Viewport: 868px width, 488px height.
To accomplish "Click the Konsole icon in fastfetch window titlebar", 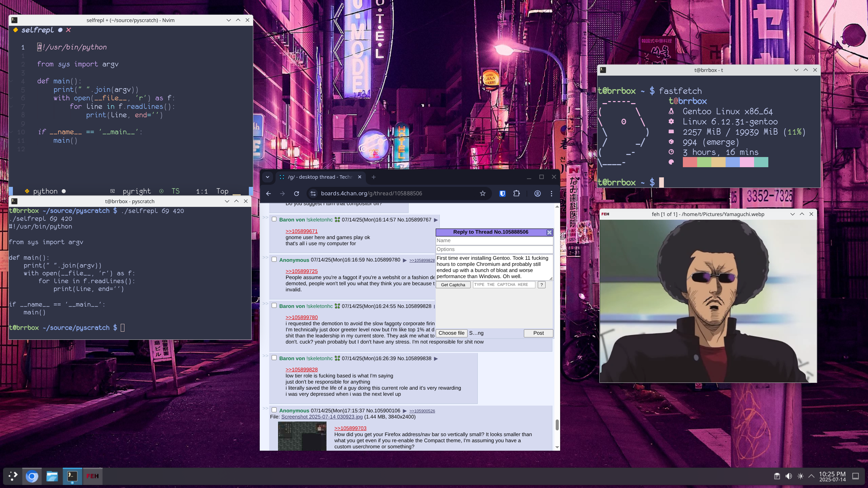I will pos(603,70).
